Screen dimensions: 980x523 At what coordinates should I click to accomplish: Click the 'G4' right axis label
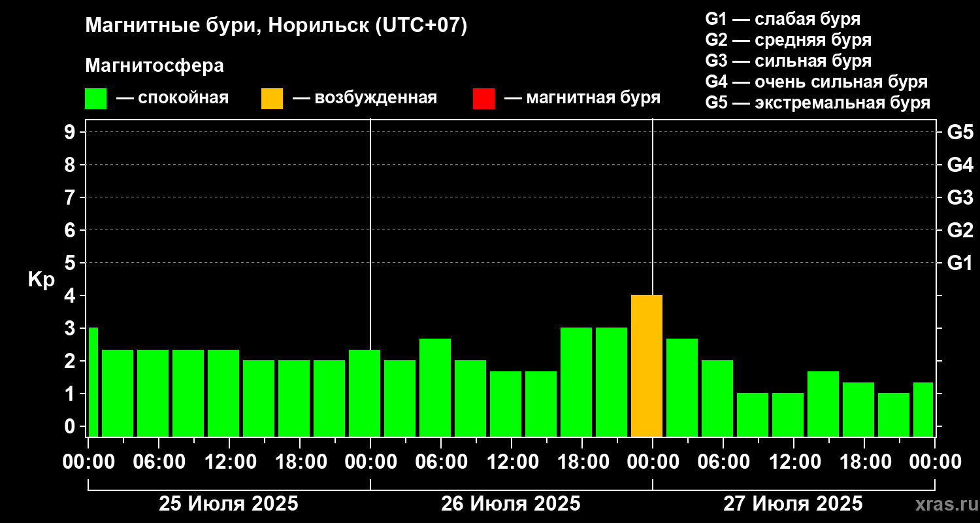pyautogui.click(x=960, y=165)
